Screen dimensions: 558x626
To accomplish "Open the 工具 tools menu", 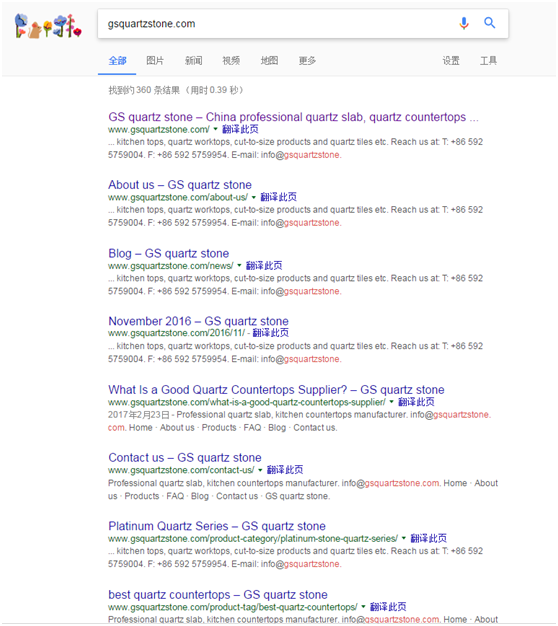I will pyautogui.click(x=488, y=61).
